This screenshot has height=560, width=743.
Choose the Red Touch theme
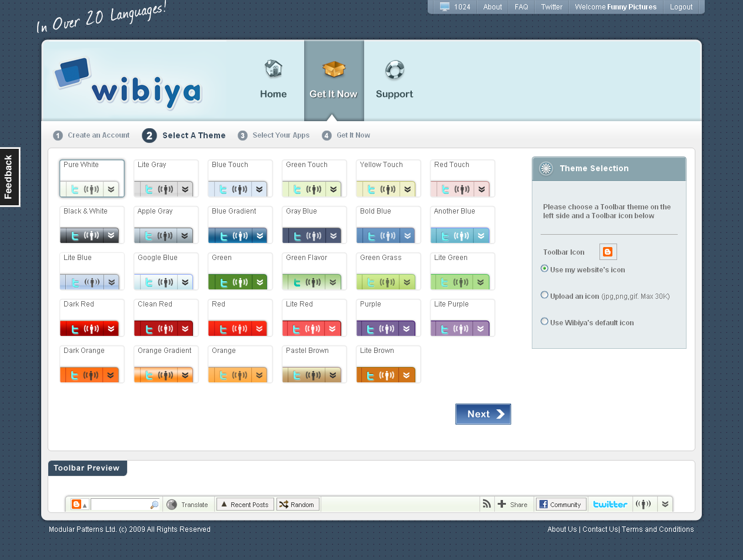click(462, 178)
